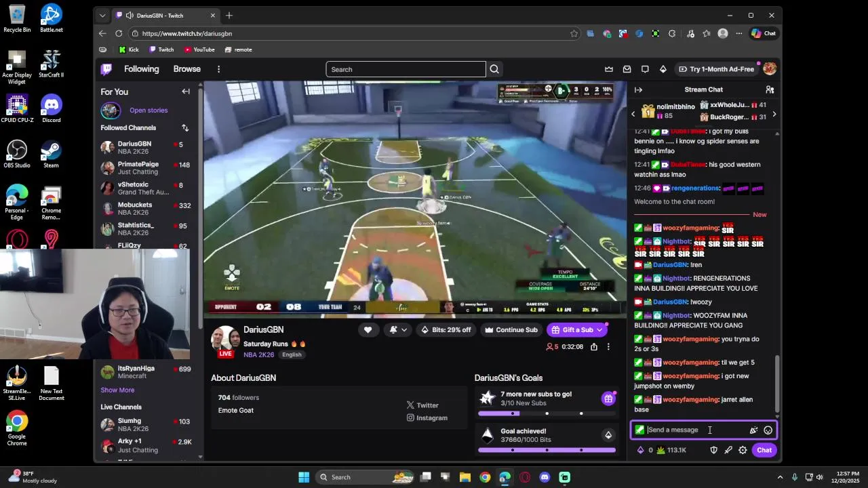Open the channel points leaf balance 113.1K
This screenshot has height=488, width=868.
671,450
